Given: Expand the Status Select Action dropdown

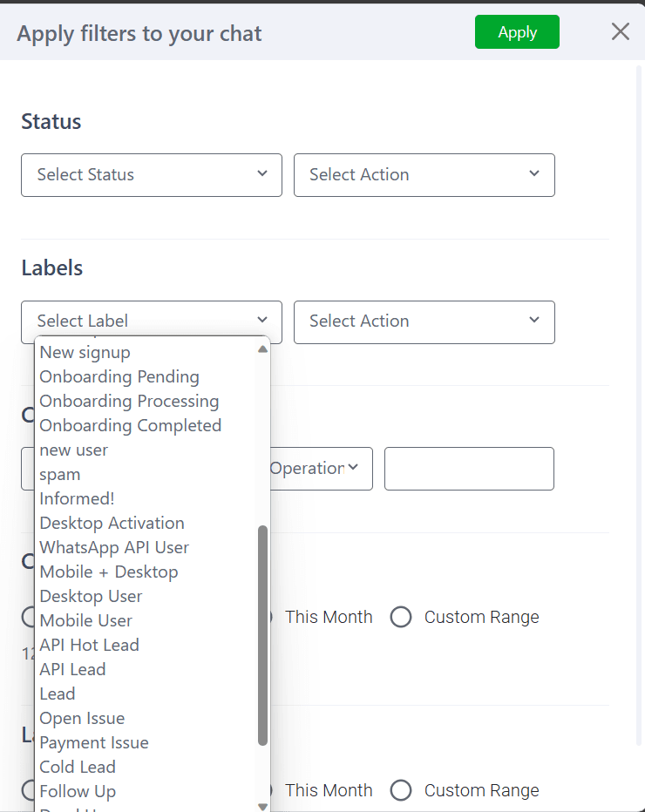Looking at the screenshot, I should [424, 175].
